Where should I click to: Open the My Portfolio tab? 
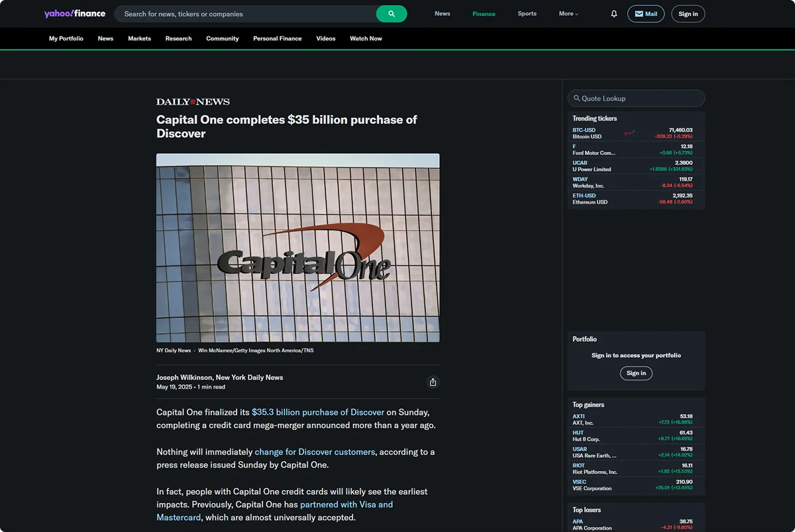point(66,38)
